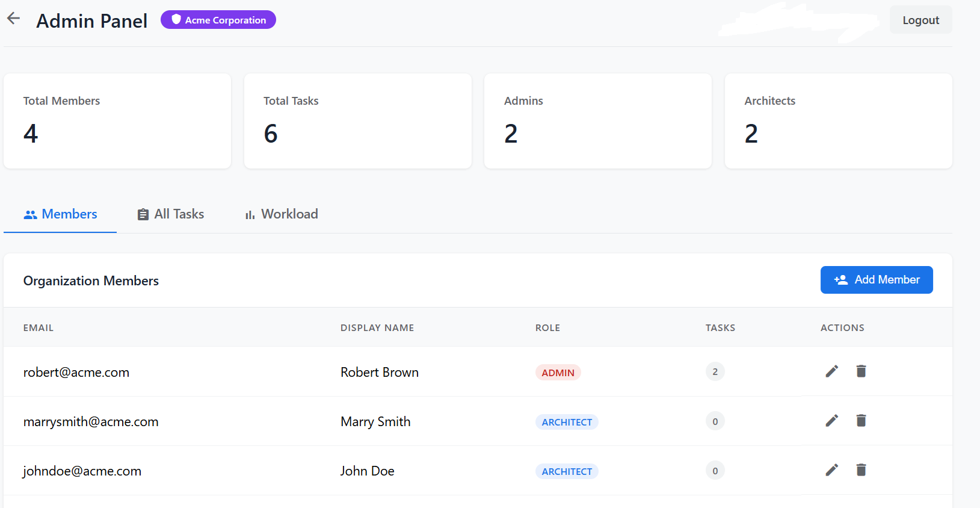Click the Robert Brown display name
Screen dimensions: 980x508
coord(380,373)
